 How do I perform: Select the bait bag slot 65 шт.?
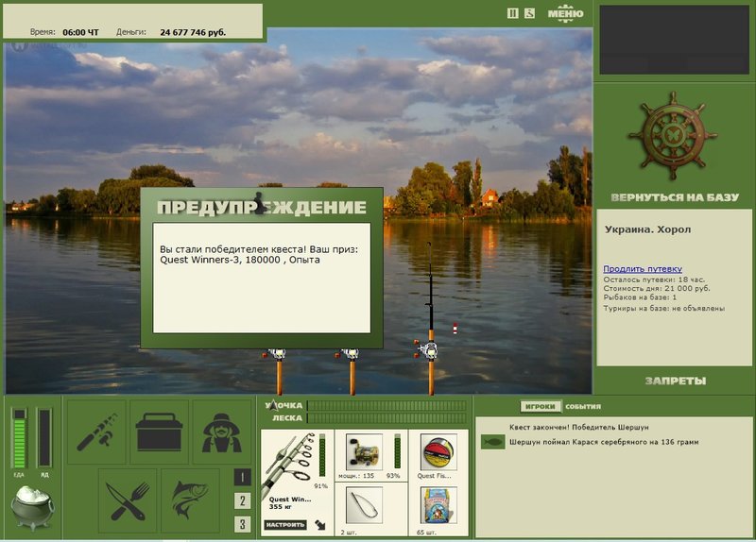[438, 510]
